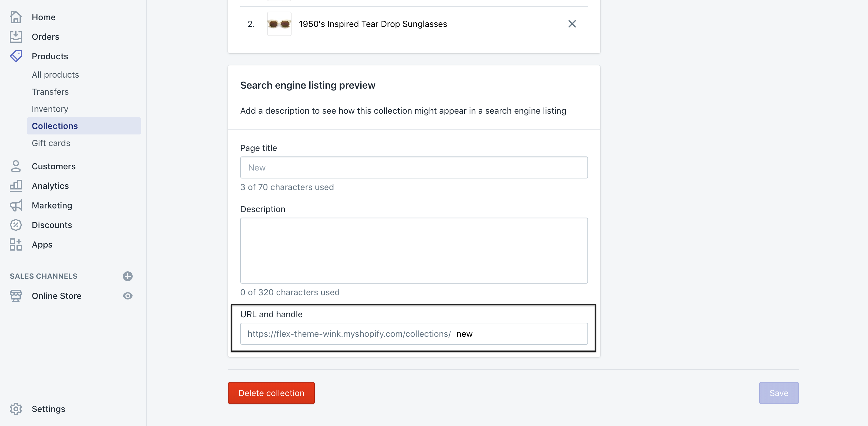Click the Home house icon
Image resolution: width=868 pixels, height=426 pixels.
click(x=16, y=17)
